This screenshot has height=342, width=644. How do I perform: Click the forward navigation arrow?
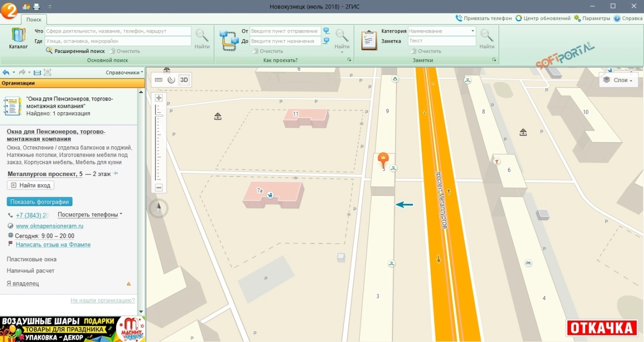22,72
